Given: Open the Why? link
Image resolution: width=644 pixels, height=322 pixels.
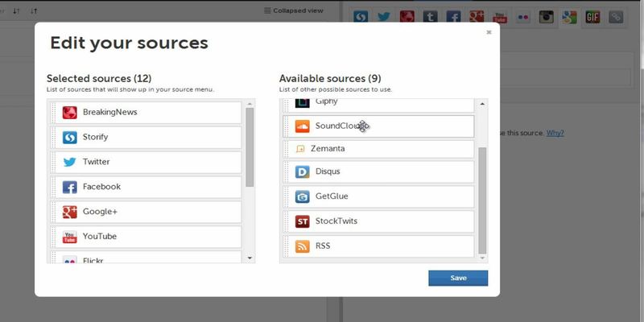Looking at the screenshot, I should (x=555, y=133).
